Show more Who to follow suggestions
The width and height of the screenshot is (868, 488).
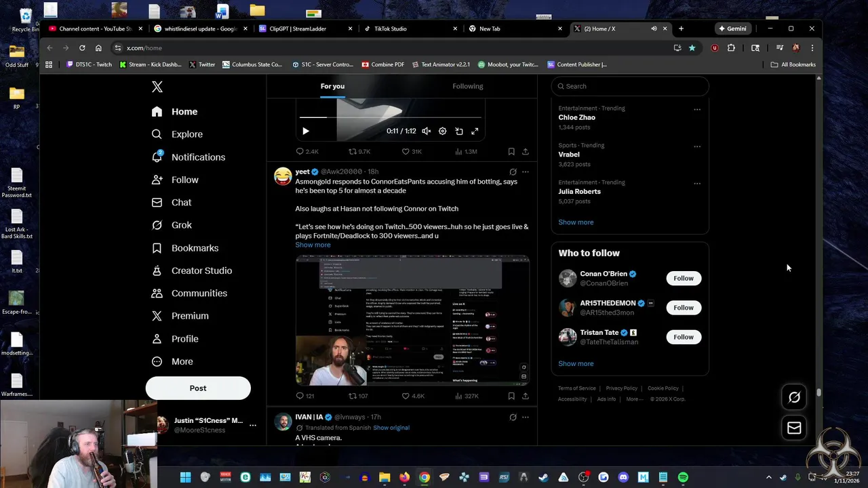(576, 363)
